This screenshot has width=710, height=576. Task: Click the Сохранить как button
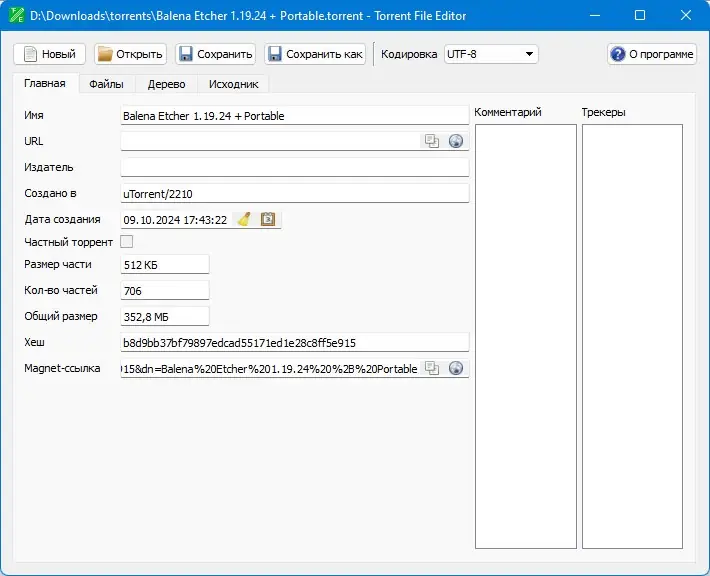click(x=315, y=54)
